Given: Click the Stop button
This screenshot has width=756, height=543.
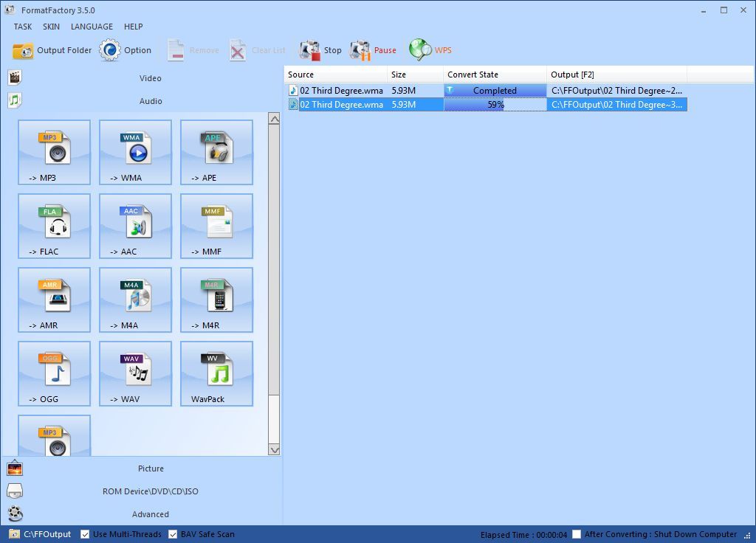Looking at the screenshot, I should point(319,49).
